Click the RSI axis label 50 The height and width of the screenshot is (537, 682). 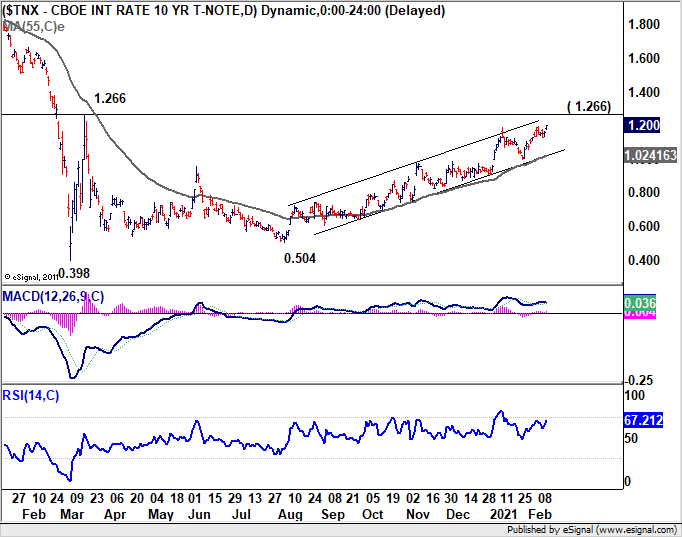pyautogui.click(x=631, y=438)
